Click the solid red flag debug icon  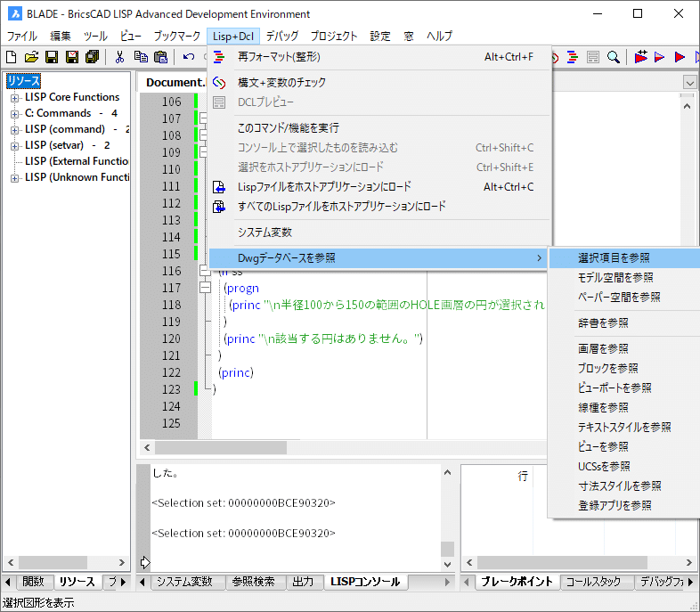click(680, 57)
